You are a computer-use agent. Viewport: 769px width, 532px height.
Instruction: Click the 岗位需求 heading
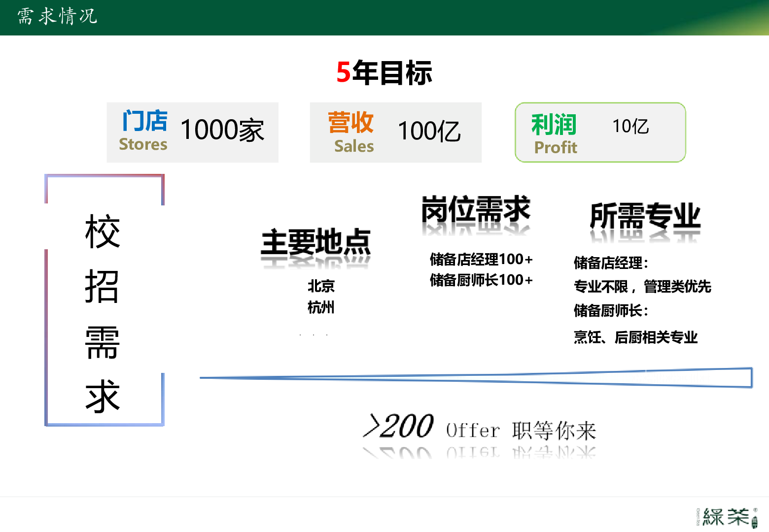click(x=476, y=209)
